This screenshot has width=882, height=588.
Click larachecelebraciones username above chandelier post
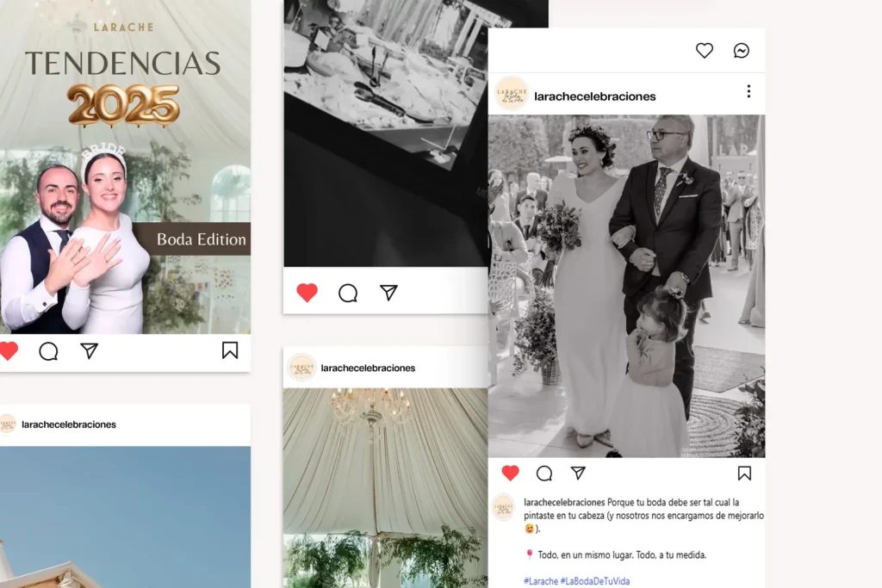[x=368, y=368]
